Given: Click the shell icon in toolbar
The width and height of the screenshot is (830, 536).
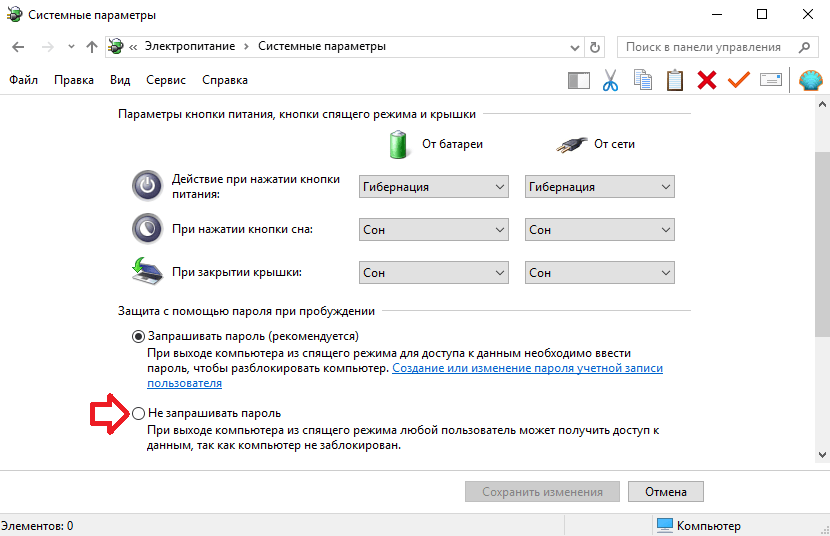Looking at the screenshot, I should click(810, 80).
